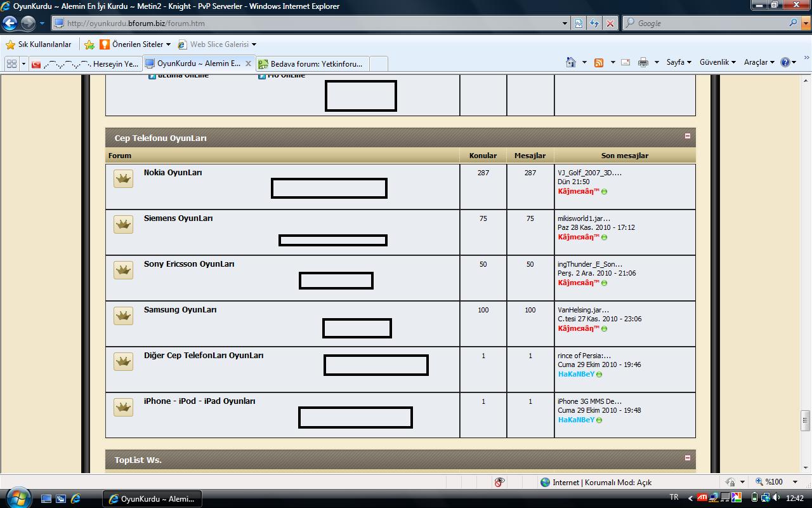Image resolution: width=812 pixels, height=508 pixels.
Task: Click the RSS feeds icon
Action: [598, 62]
